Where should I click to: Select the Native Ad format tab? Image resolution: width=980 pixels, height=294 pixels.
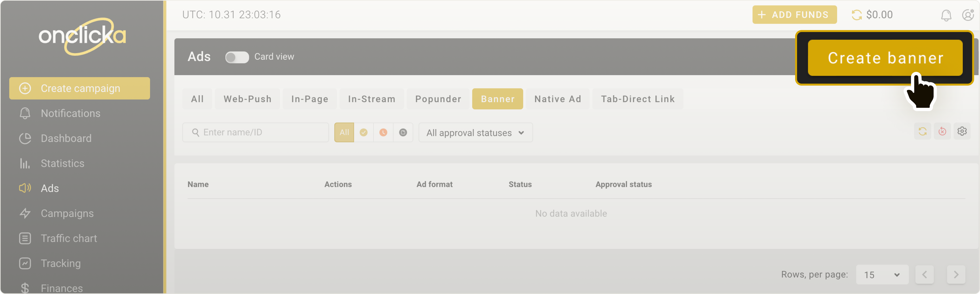click(557, 99)
